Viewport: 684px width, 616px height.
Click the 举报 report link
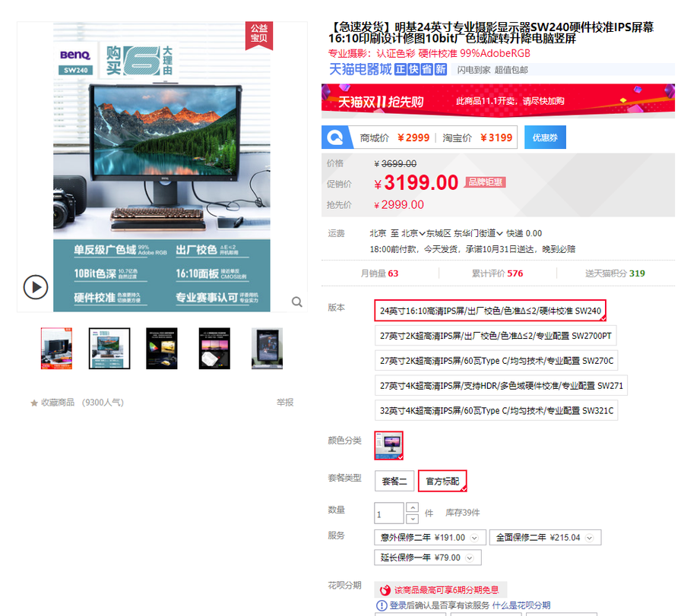tap(284, 403)
